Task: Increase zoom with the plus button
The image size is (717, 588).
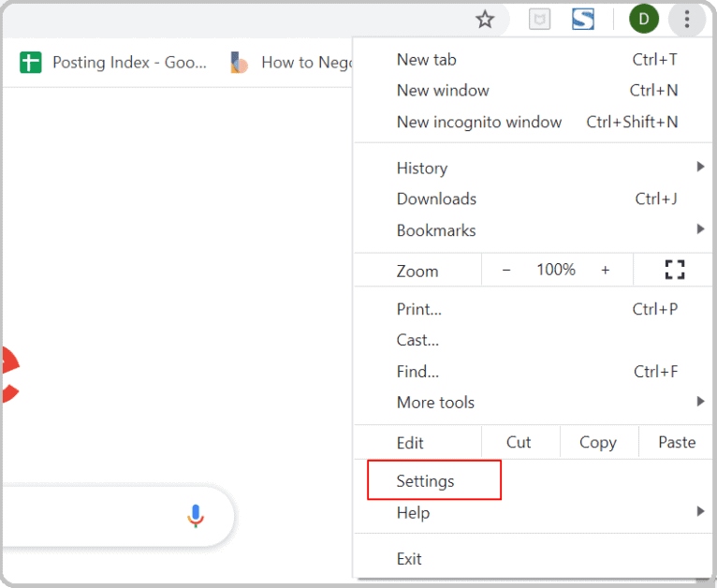Action: pyautogui.click(x=605, y=271)
